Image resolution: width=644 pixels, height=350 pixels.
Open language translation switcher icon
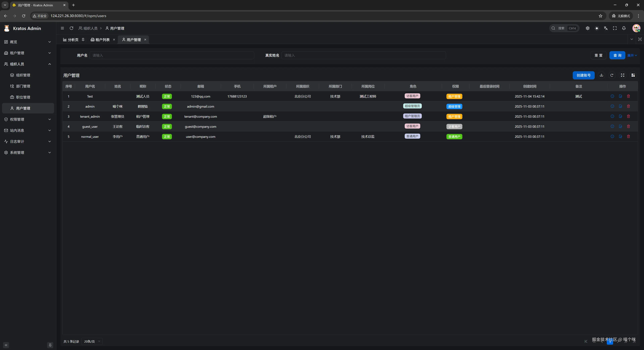click(x=605, y=28)
